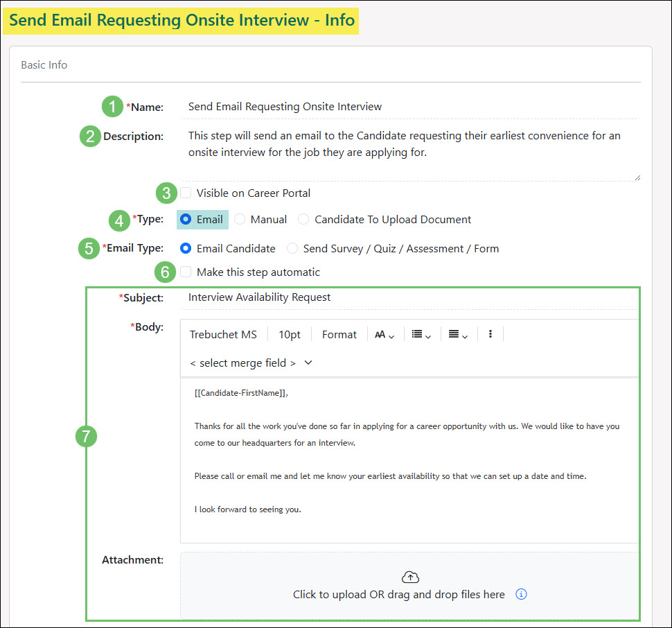Open the bullet list options icon
Screen dimensions: 672x628
coord(421,334)
